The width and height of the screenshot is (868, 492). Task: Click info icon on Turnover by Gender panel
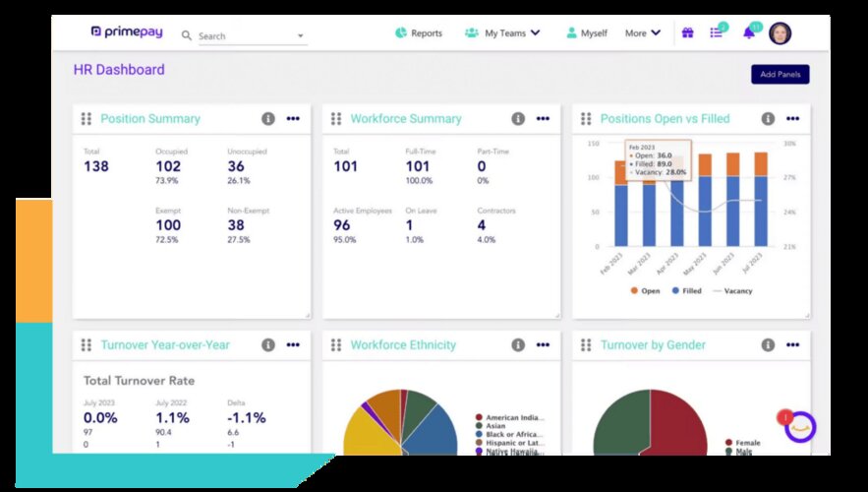click(x=768, y=345)
